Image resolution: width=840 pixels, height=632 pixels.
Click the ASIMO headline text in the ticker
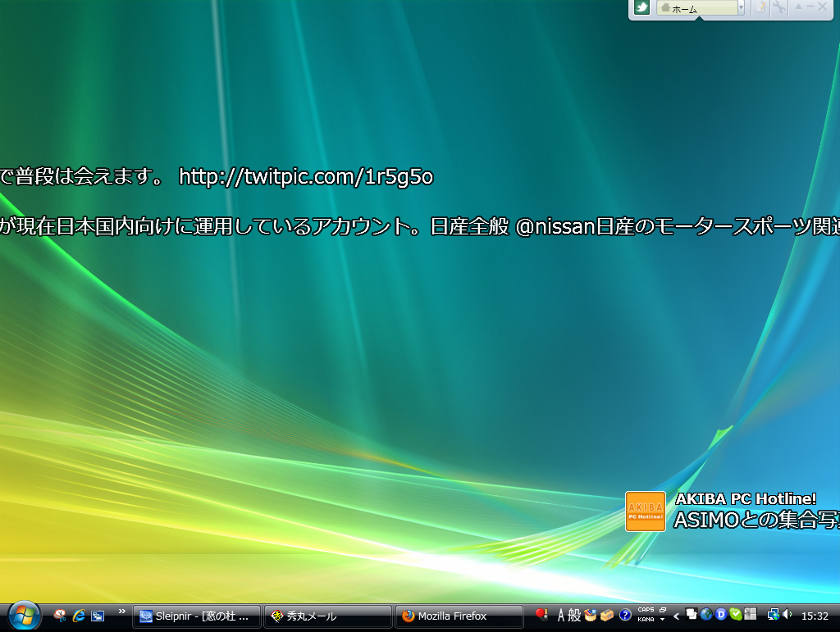pyautogui.click(x=756, y=521)
